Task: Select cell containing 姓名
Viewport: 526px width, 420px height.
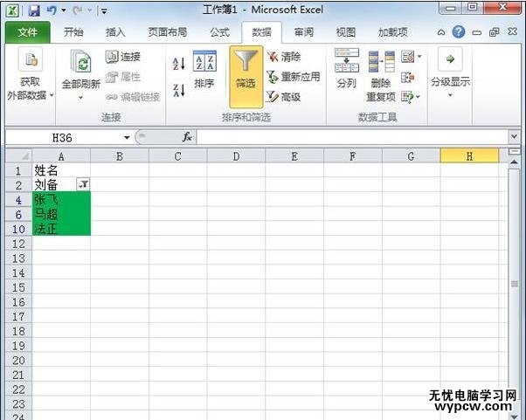Action: coord(61,170)
